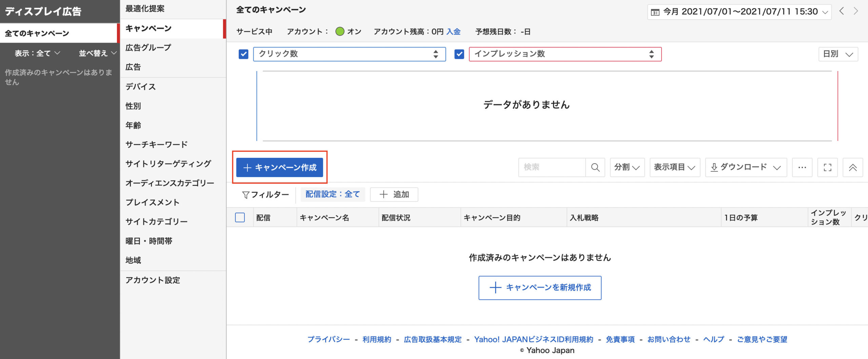Viewport: 868px width, 359px height.
Task: Click the search magnifier icon
Action: click(595, 167)
